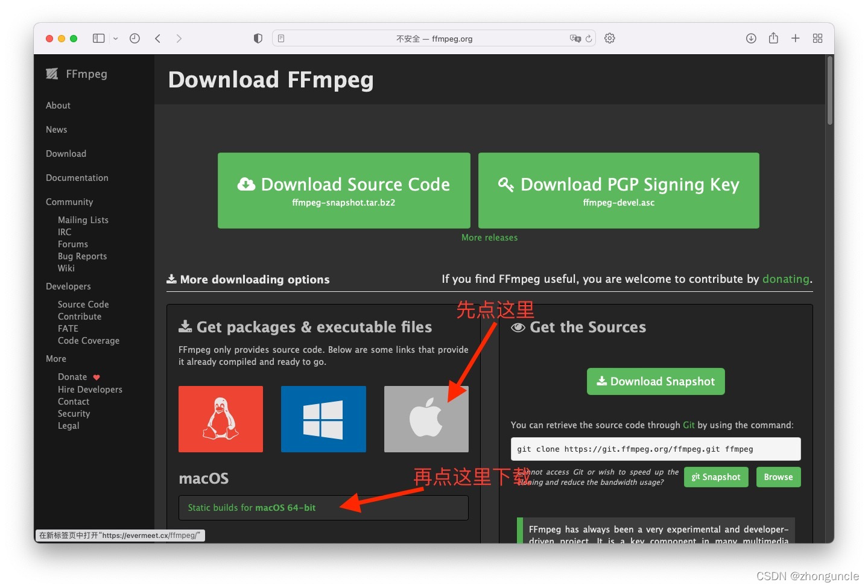Click the git clone command field
This screenshot has height=588, width=868.
point(656,449)
